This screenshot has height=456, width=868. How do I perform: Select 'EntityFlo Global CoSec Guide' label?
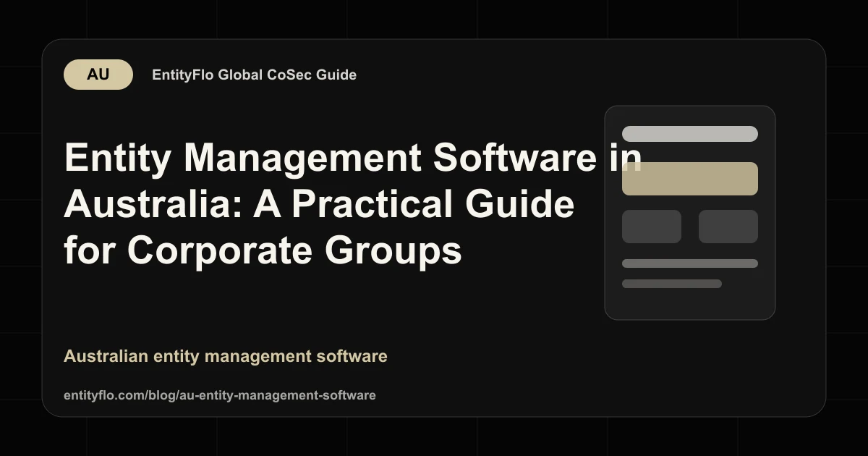[x=254, y=75]
